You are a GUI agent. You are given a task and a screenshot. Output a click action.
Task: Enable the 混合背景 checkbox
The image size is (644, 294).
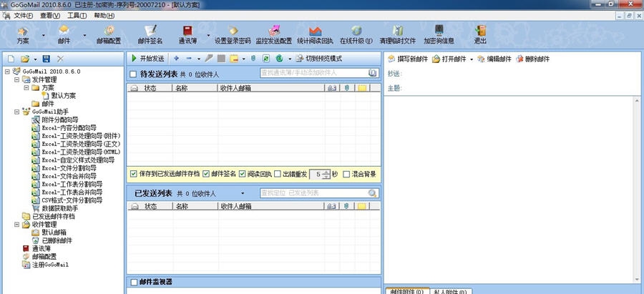pyautogui.click(x=346, y=174)
